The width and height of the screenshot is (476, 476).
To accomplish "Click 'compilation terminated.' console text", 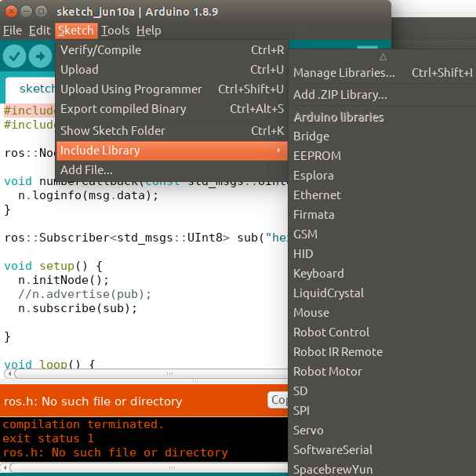I will (x=83, y=424).
